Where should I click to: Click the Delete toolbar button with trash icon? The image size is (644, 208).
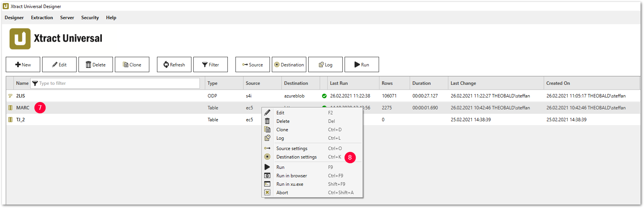(x=96, y=64)
